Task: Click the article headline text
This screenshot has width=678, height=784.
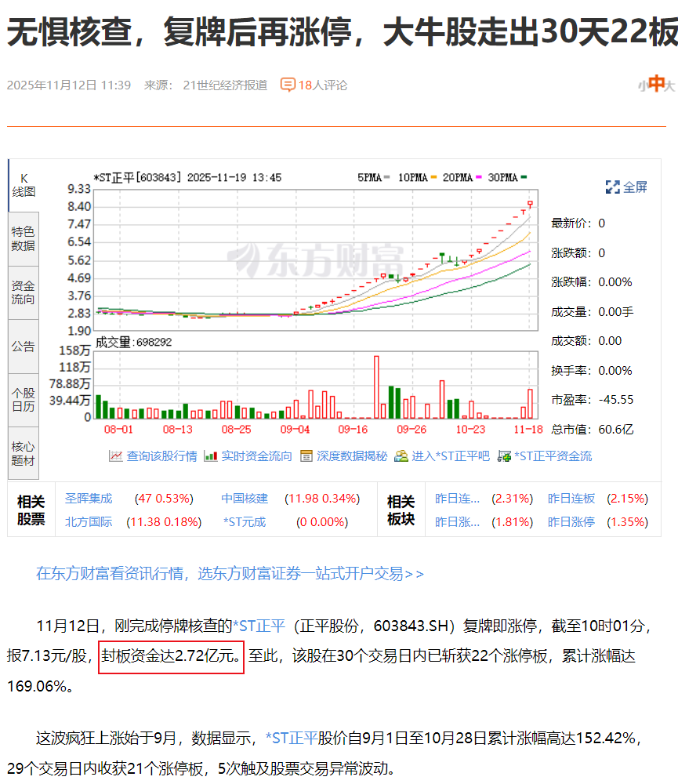Action: [x=343, y=32]
